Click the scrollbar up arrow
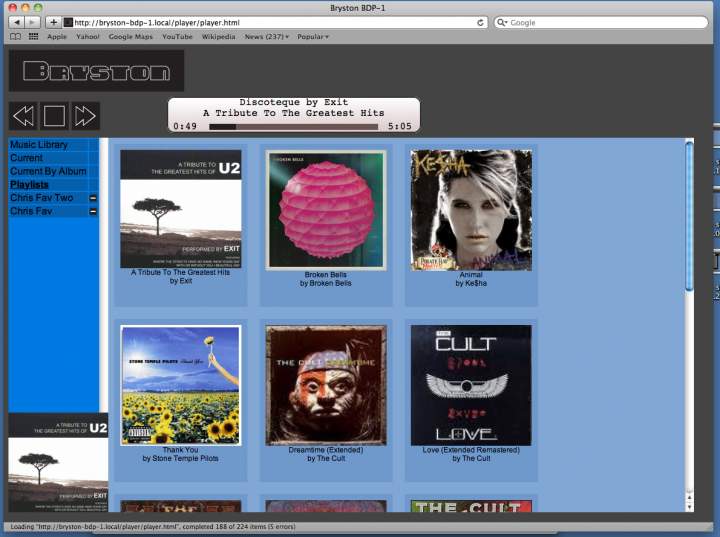The height and width of the screenshot is (537, 720). 689,497
